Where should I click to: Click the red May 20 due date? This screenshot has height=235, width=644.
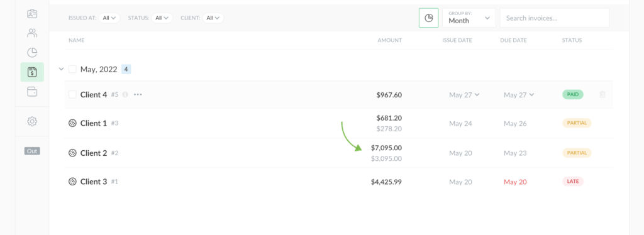[515, 182]
